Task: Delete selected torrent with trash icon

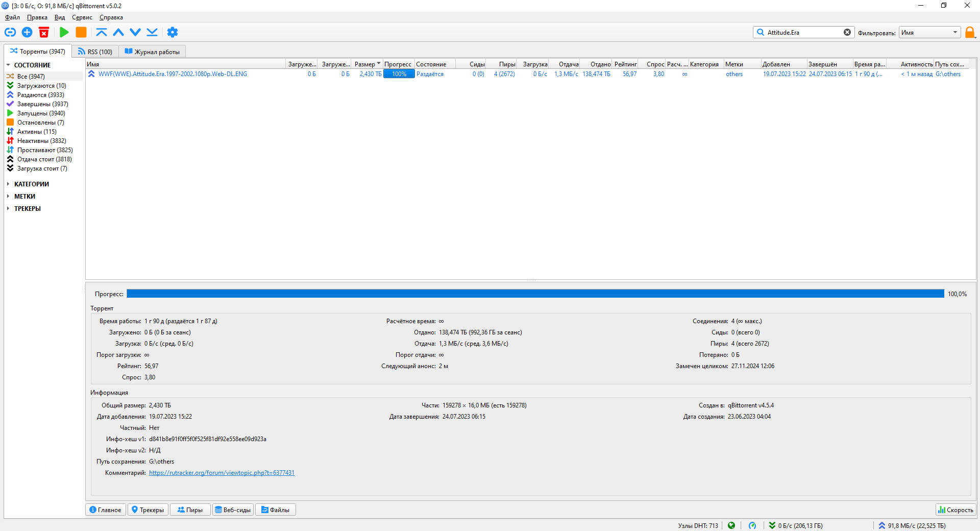Action: tap(44, 32)
